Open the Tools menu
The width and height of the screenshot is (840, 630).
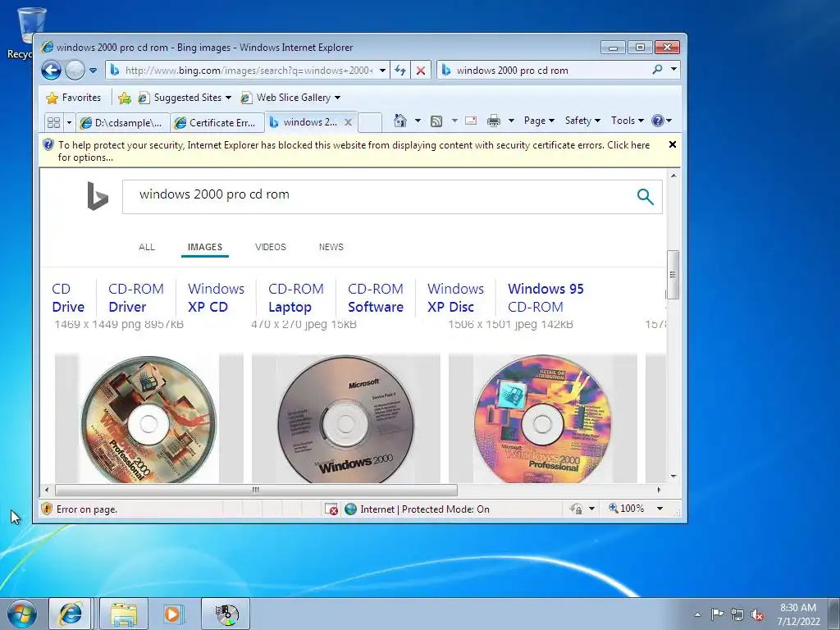click(628, 121)
